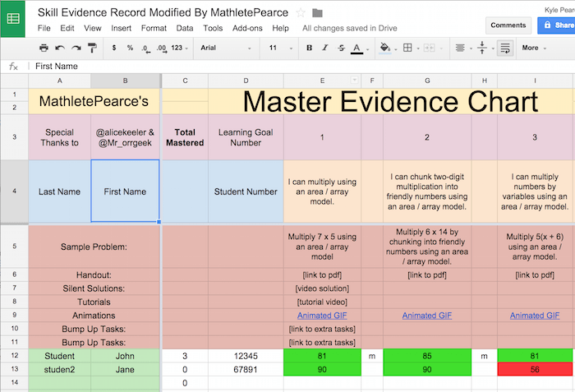Star this spreadsheet document

click(x=301, y=12)
